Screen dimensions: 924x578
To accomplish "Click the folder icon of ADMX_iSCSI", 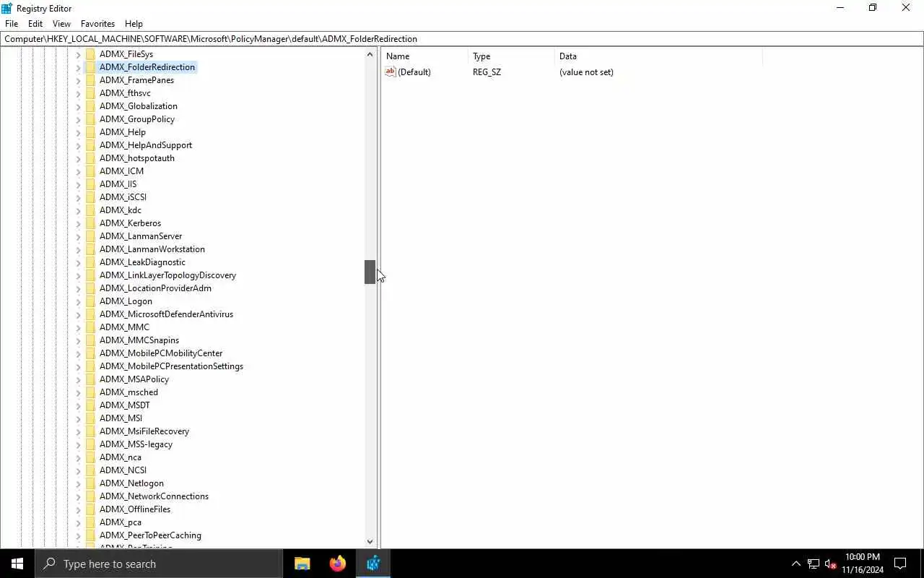I will [90, 197].
